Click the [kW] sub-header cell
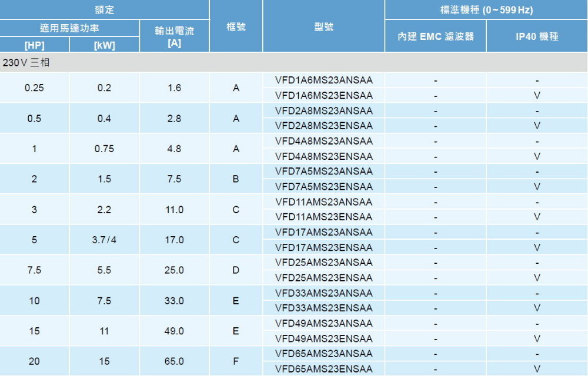The width and height of the screenshot is (588, 376). coord(104,46)
